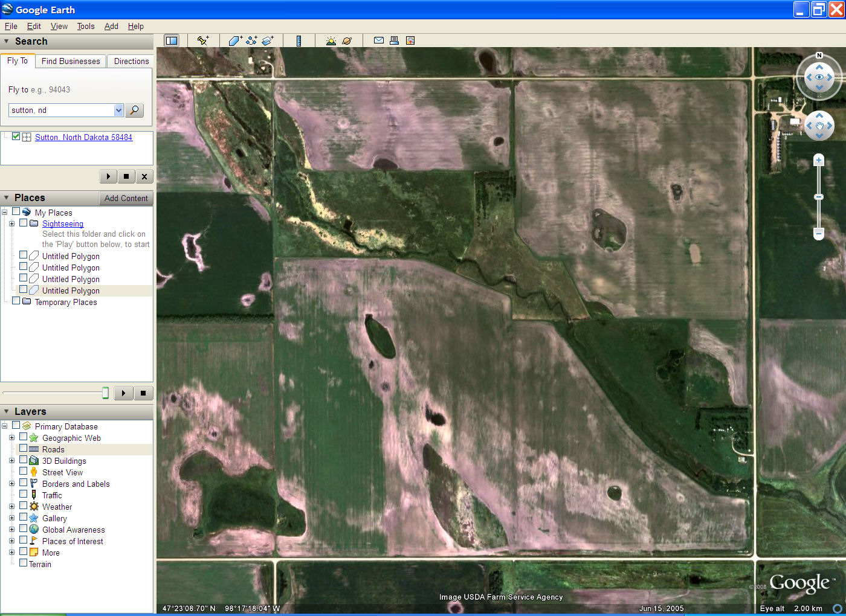Viewport: 846px width, 616px height.
Task: Enable the Sightseeing folder checkbox
Action: [23, 222]
